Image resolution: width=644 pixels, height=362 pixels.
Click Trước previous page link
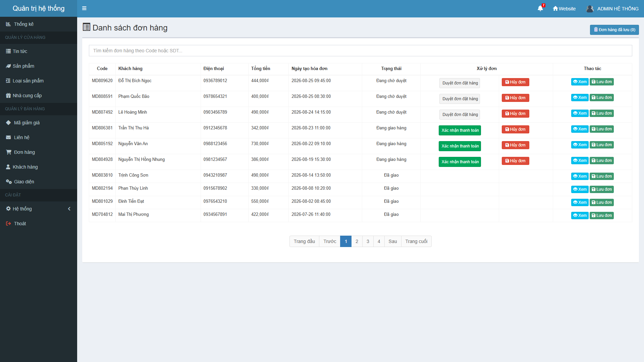point(330,241)
